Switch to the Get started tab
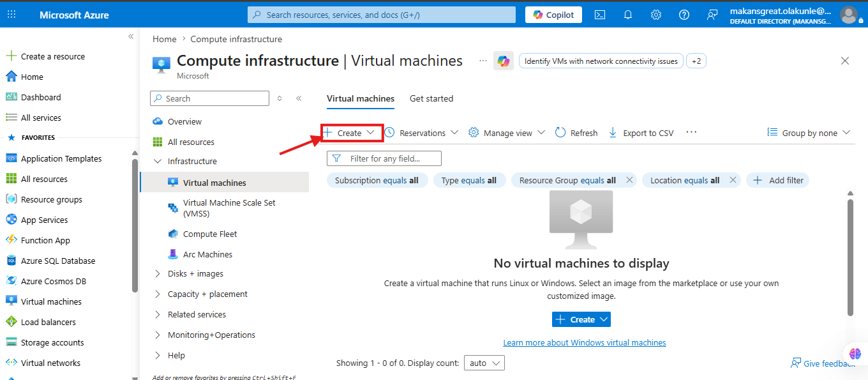Viewport: 868px width, 380px height. (431, 98)
